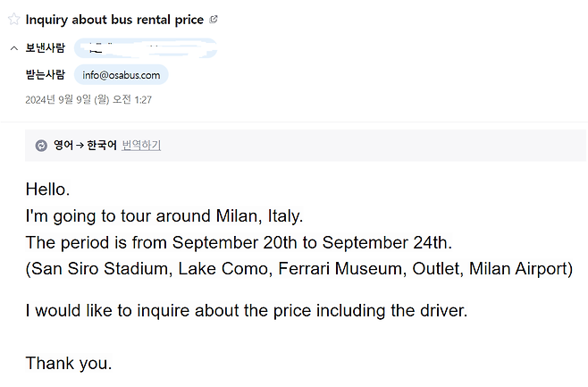Screen dimensions: 588x387
Task: Click the translation refresh icon
Action: 41,146
